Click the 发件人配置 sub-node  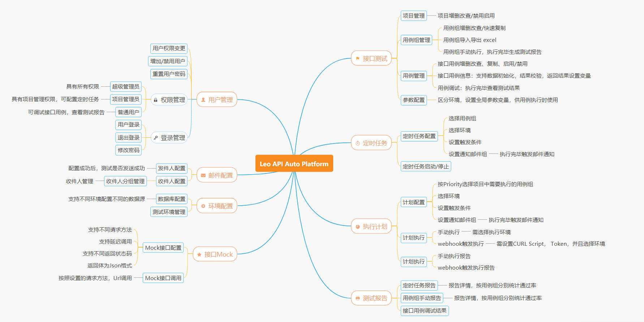(x=172, y=168)
